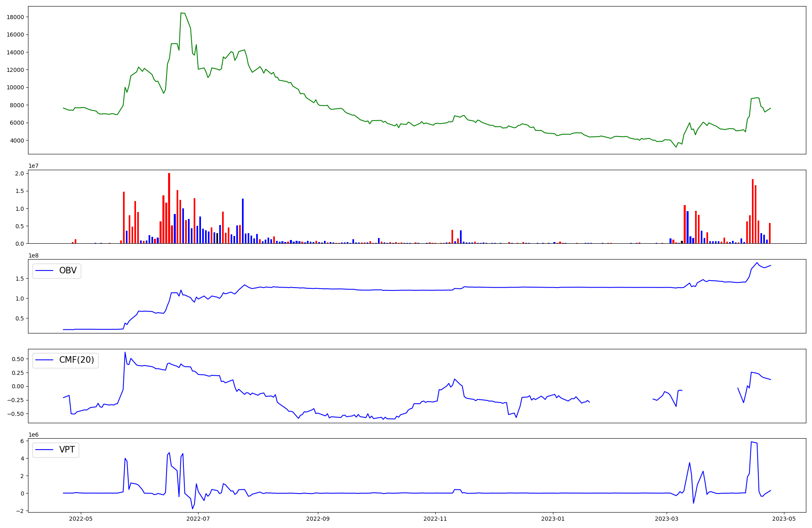This screenshot has height=528, width=812.
Task: Click the 2022-11 x-axis date label
Action: coord(435,519)
